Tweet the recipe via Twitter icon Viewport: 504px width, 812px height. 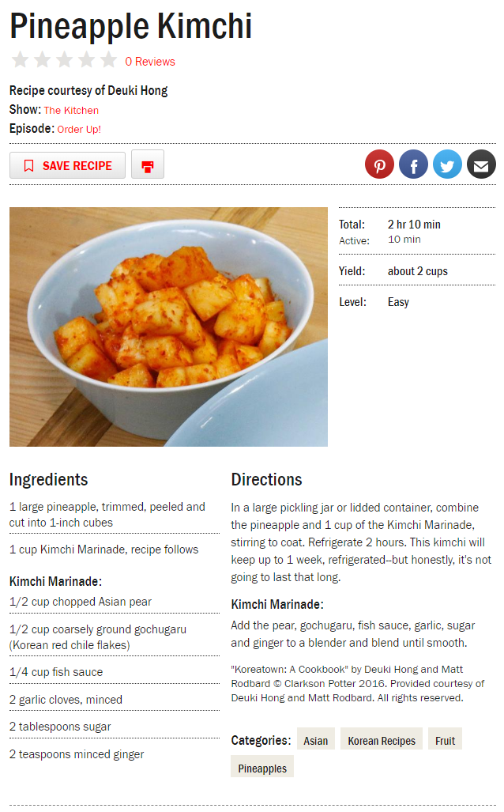pos(447,164)
